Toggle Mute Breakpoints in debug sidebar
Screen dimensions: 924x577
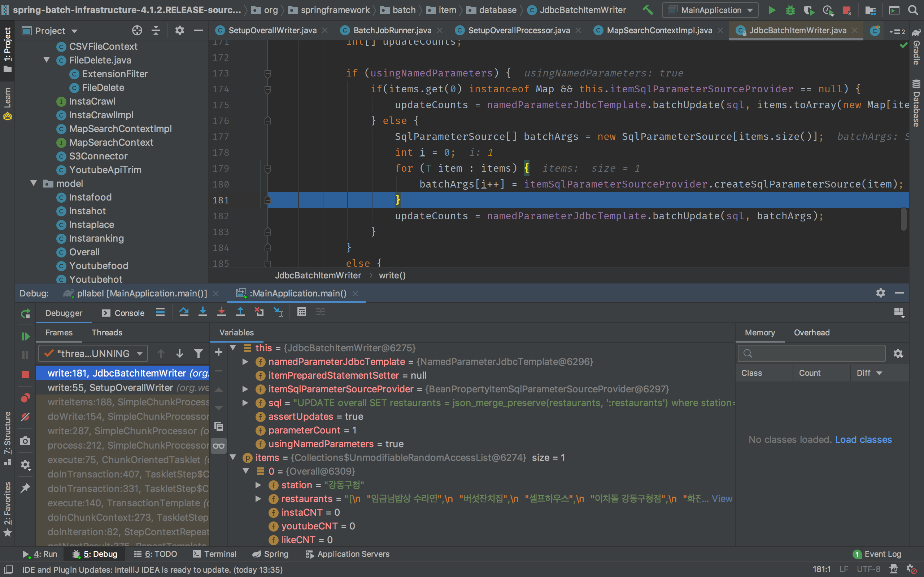point(25,417)
